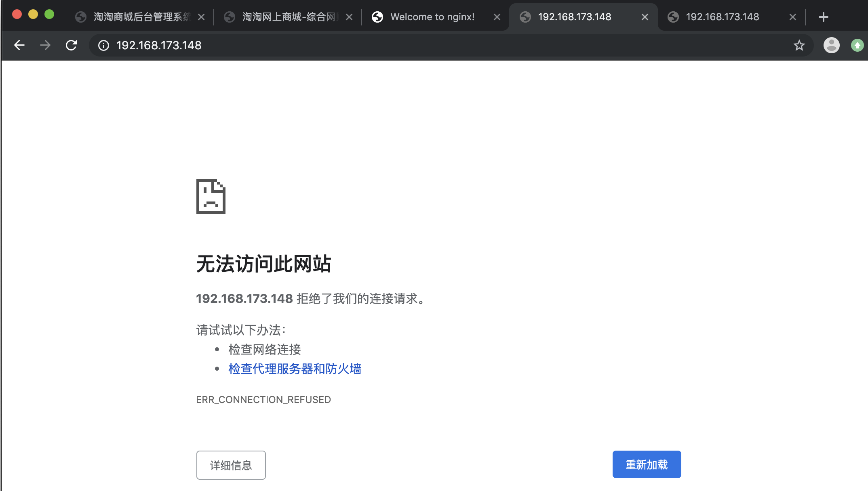868x491 pixels.
Task: Close the 淘淘商城后台管理系统 tab
Action: coord(201,17)
